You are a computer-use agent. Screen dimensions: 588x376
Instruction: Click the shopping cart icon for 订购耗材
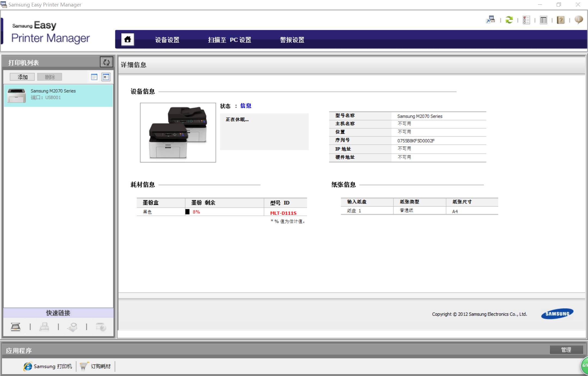[x=84, y=366]
